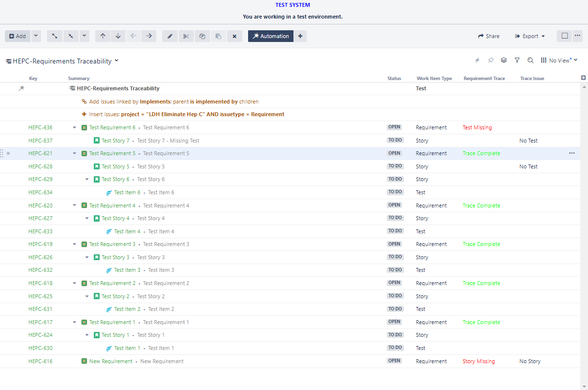Click the copy icon in toolbar
The height and width of the screenshot is (390, 588).
(202, 36)
